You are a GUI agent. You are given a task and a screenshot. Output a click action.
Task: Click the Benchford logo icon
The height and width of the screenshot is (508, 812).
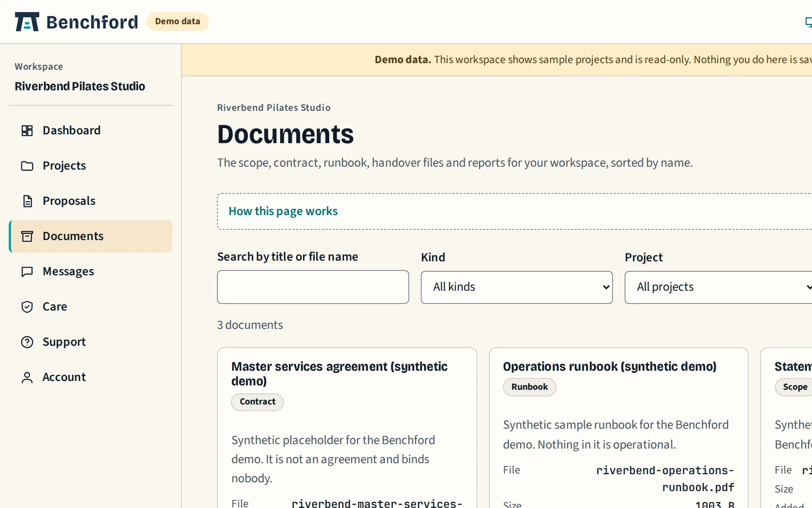(27, 22)
